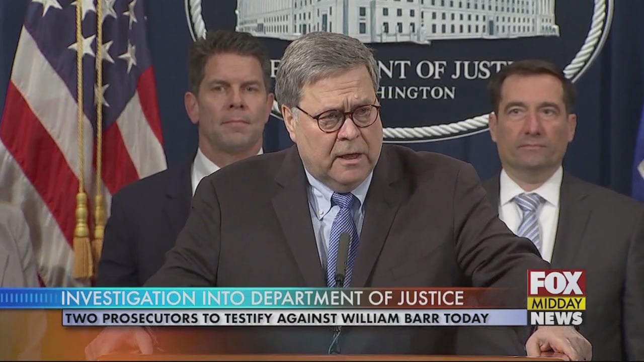This screenshot has width=644, height=362.
Task: Click the FOX logo in the news bug
Action: tap(556, 283)
